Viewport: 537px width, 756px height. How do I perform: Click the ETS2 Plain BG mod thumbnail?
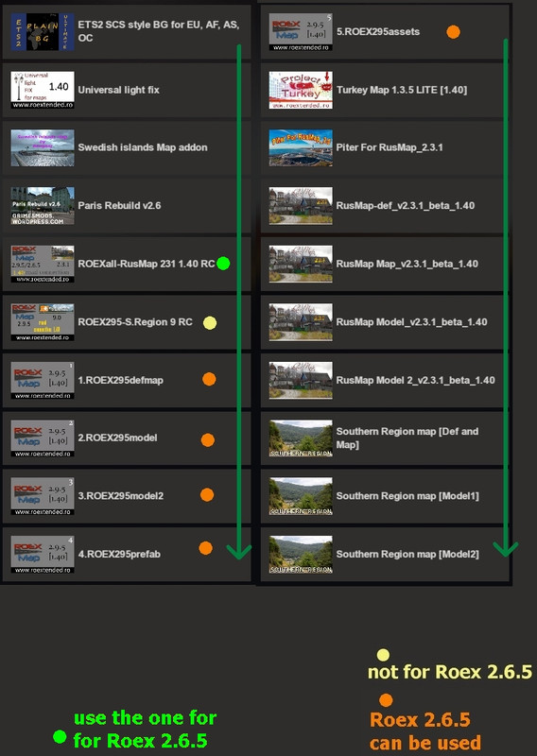(x=43, y=32)
